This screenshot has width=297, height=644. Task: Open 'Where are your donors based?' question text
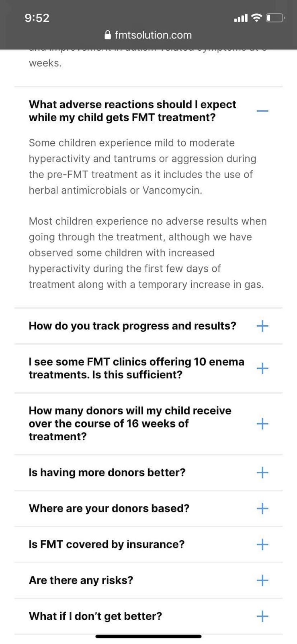tap(109, 508)
